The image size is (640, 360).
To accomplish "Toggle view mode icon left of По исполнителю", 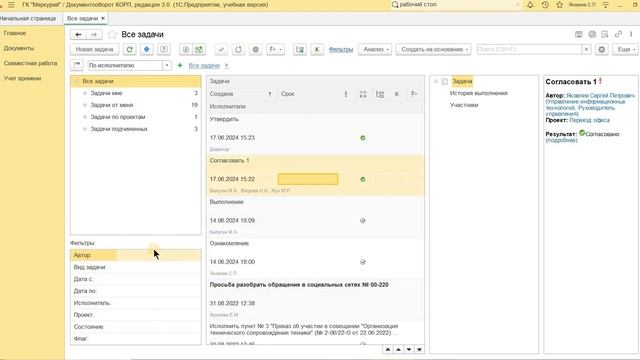I will pyautogui.click(x=77, y=65).
